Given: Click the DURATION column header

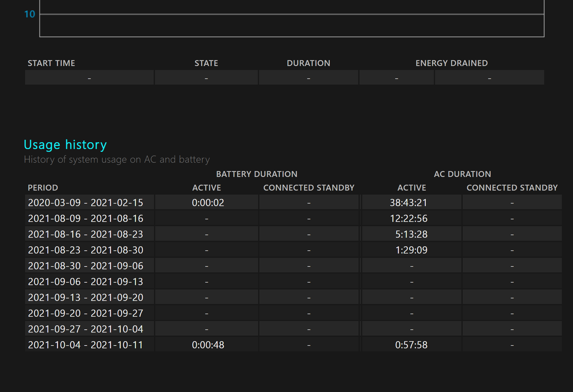Looking at the screenshot, I should [308, 63].
